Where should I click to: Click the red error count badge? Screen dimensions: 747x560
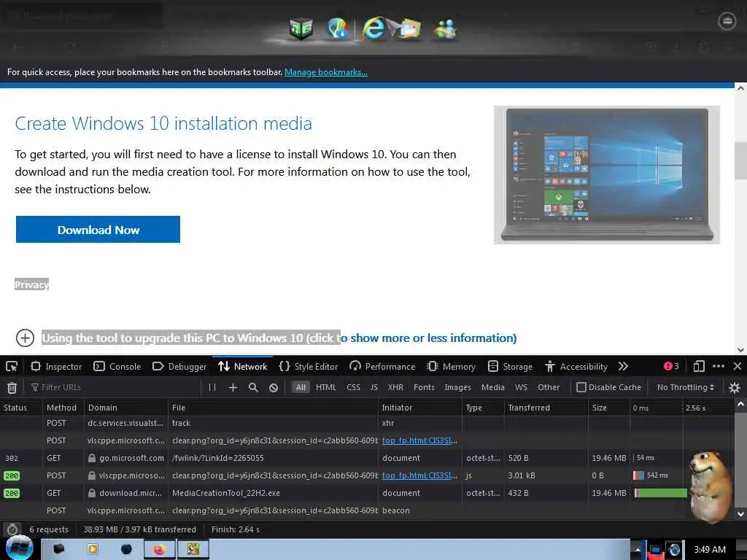671,366
